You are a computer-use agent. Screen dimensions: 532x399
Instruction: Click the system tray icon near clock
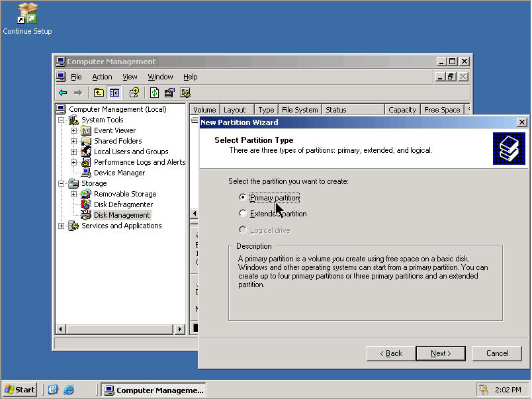tap(484, 390)
